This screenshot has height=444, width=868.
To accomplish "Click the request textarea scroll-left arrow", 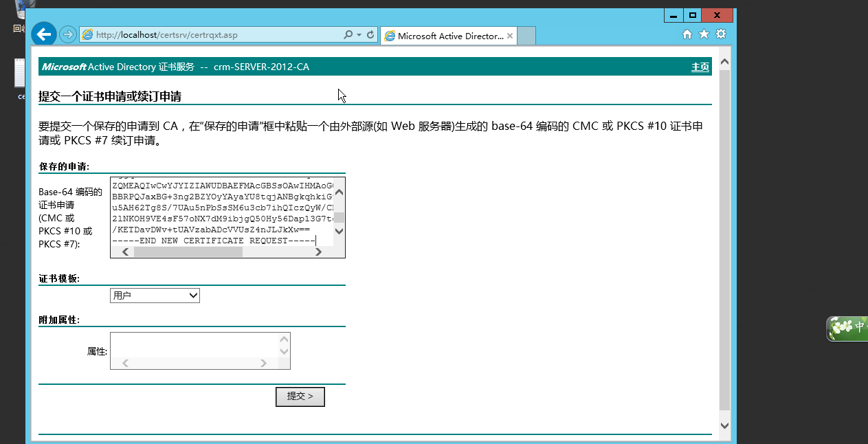I will tap(126, 252).
